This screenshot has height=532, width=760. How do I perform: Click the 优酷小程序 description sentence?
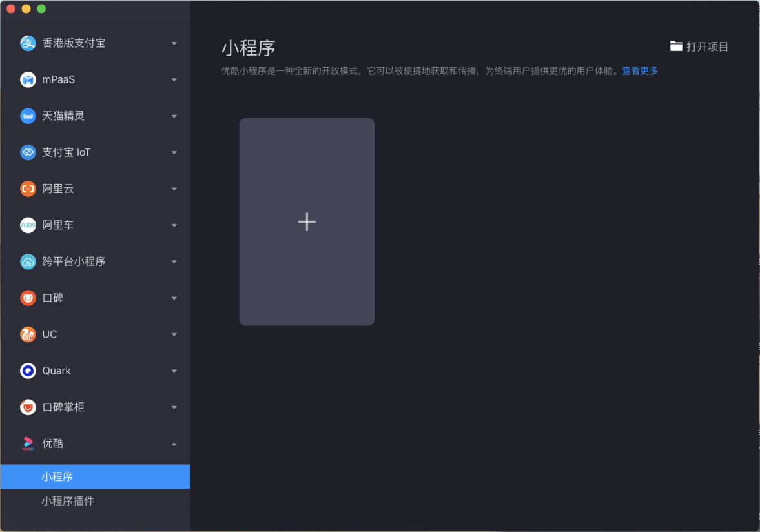click(x=420, y=71)
